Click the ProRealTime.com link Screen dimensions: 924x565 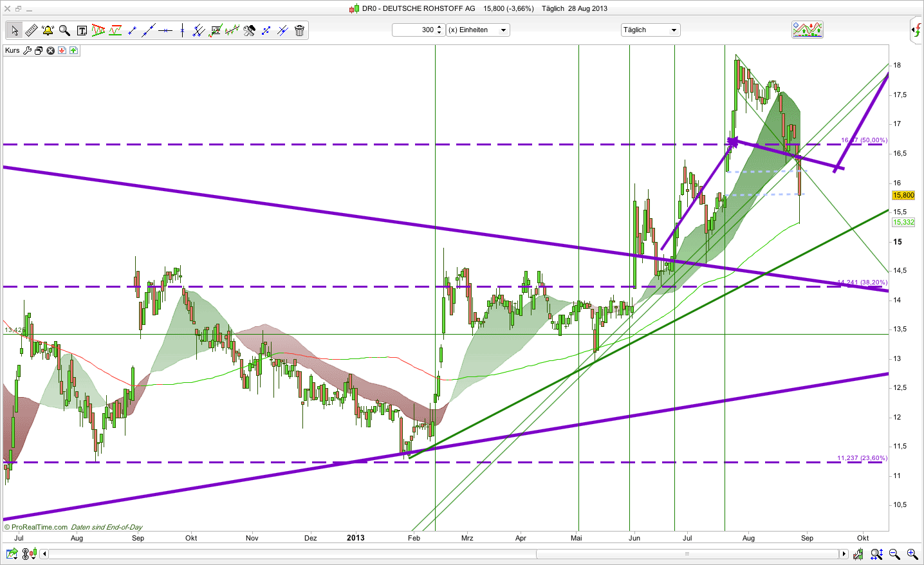tap(39, 527)
